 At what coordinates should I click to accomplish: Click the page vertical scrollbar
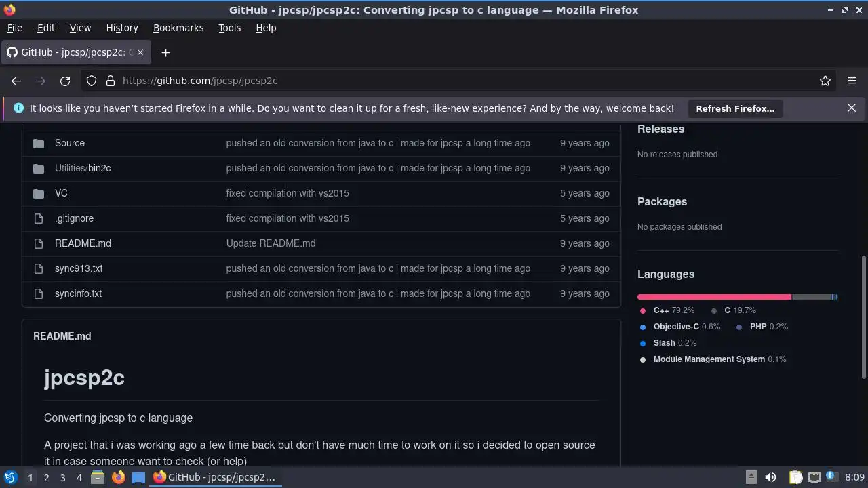(x=863, y=317)
